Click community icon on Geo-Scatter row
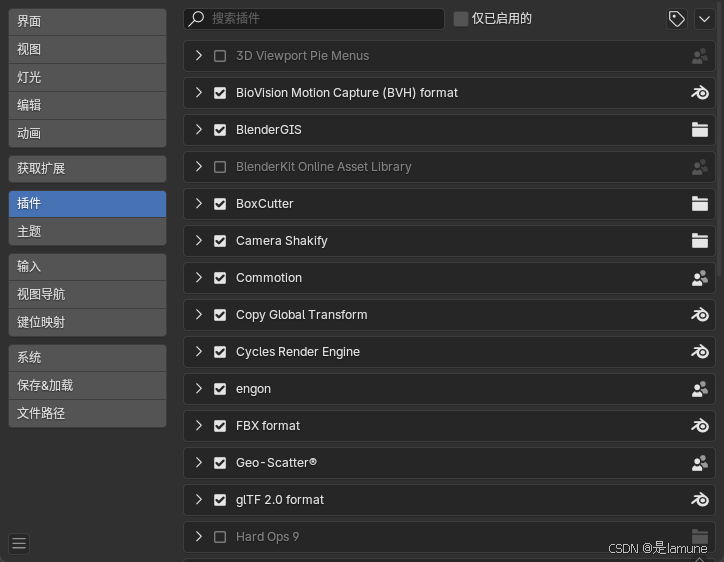 pyautogui.click(x=700, y=463)
